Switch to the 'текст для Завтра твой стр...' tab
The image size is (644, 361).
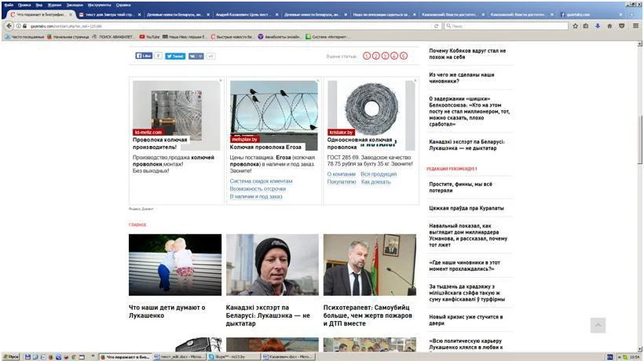(109, 14)
